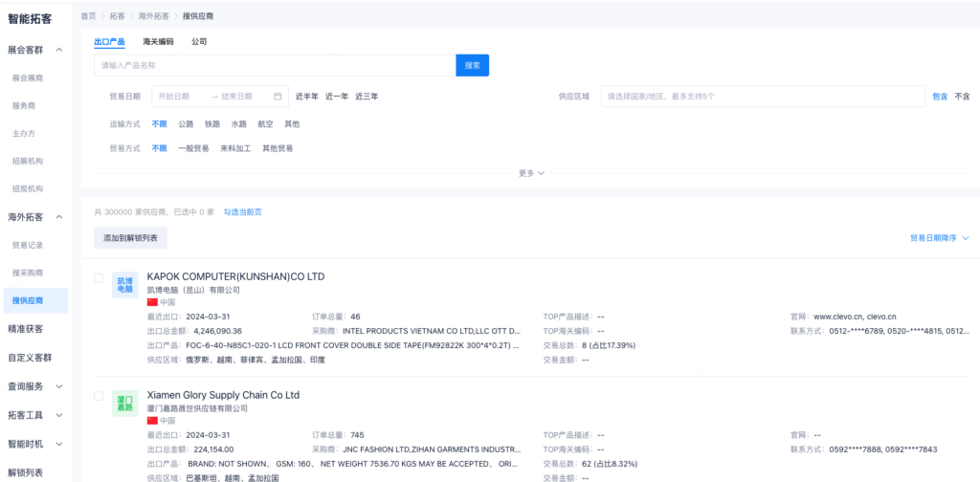Collapse the 展会客群 sidebar section
980x482 pixels.
click(x=59, y=50)
